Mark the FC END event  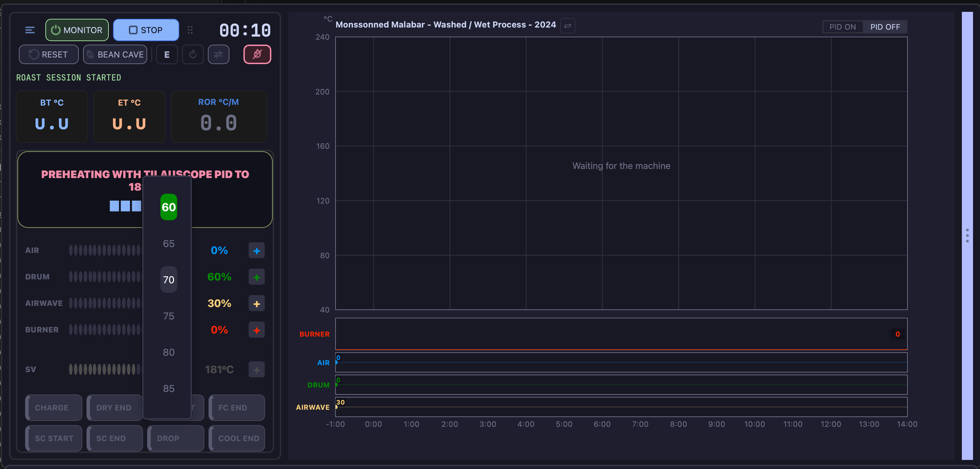[237, 407]
